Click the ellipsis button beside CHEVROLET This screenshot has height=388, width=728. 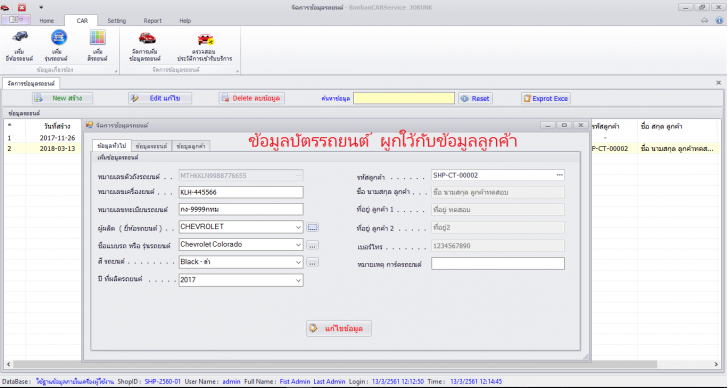pyautogui.click(x=312, y=227)
